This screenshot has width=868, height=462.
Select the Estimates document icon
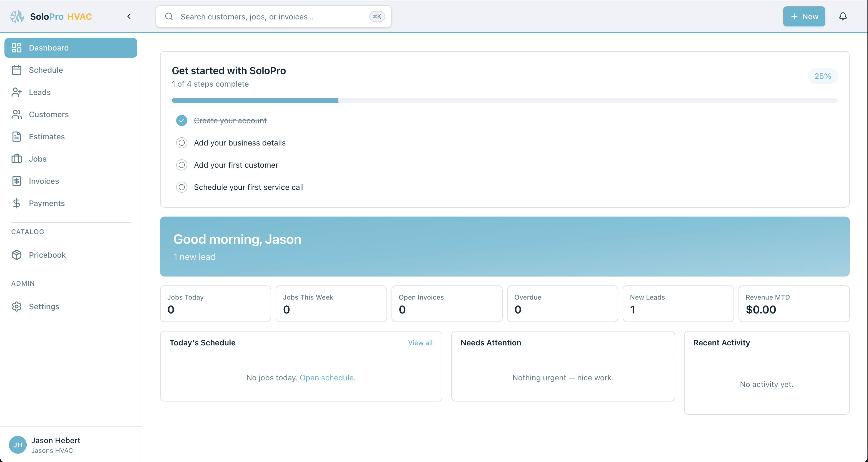[16, 137]
